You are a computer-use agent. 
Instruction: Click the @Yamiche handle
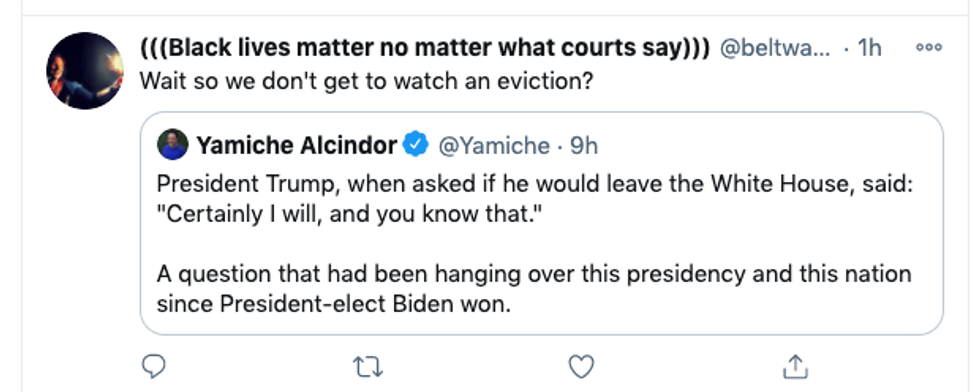(494, 146)
